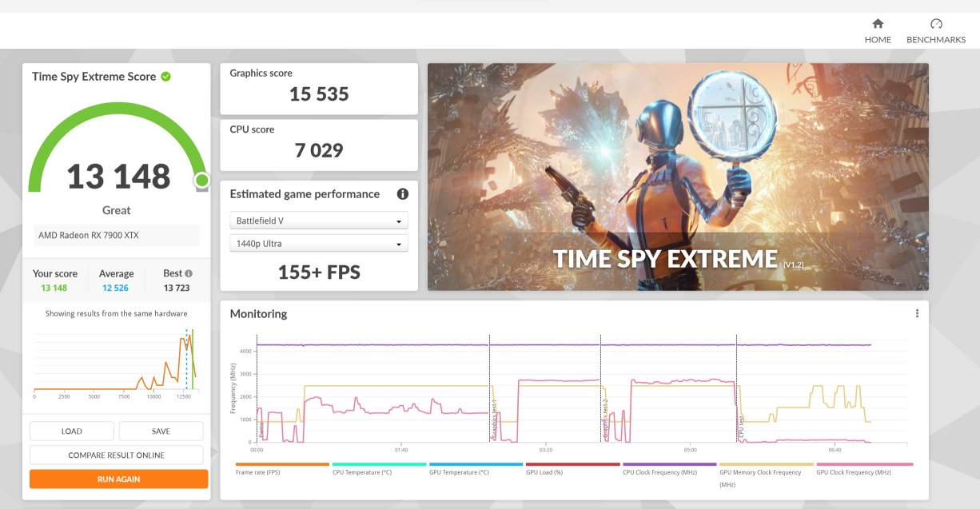
Task: Click the best score value 13 723
Action: (177, 288)
